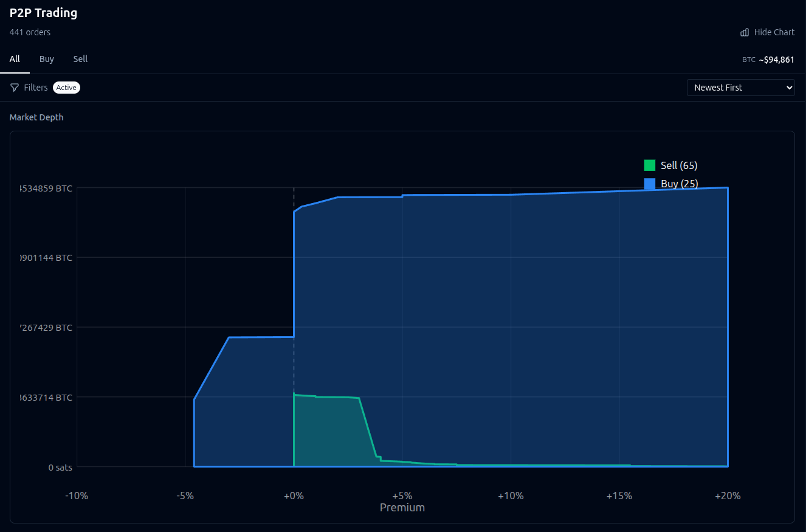This screenshot has height=532, width=806.
Task: Click the P2P Trading heading
Action: [x=43, y=13]
